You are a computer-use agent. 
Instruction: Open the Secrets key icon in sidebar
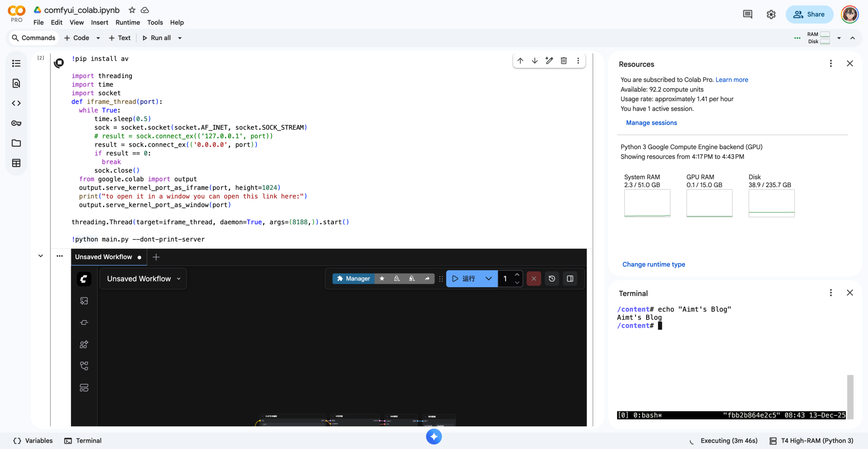pos(16,123)
